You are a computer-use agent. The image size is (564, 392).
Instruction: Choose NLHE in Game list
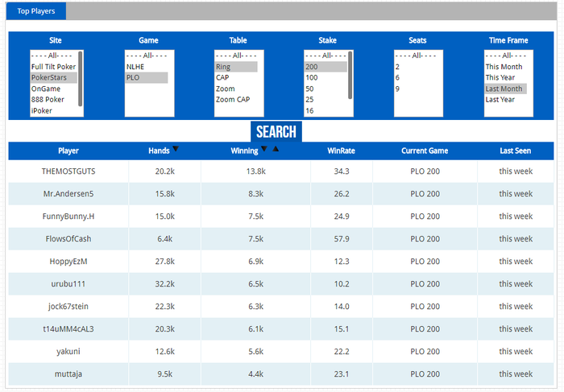[x=147, y=67]
